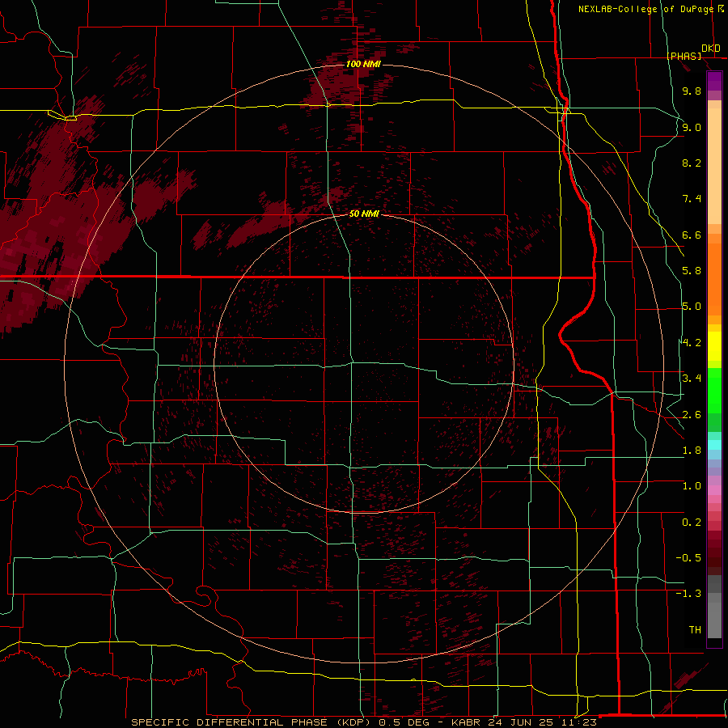The width and height of the screenshot is (728, 728).
Task: Pick the cyan color bar segment
Action: [714, 444]
